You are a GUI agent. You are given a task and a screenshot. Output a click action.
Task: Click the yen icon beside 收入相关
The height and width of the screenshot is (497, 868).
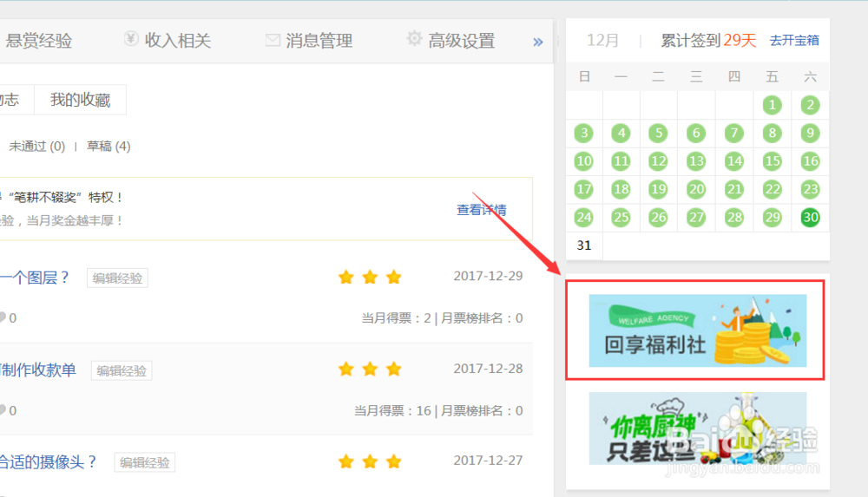tap(131, 39)
